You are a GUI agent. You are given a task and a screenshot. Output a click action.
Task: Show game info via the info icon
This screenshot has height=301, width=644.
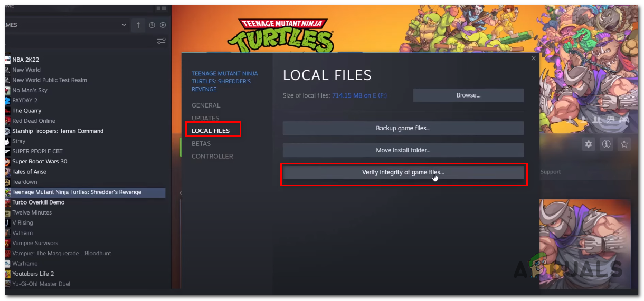pyautogui.click(x=607, y=144)
